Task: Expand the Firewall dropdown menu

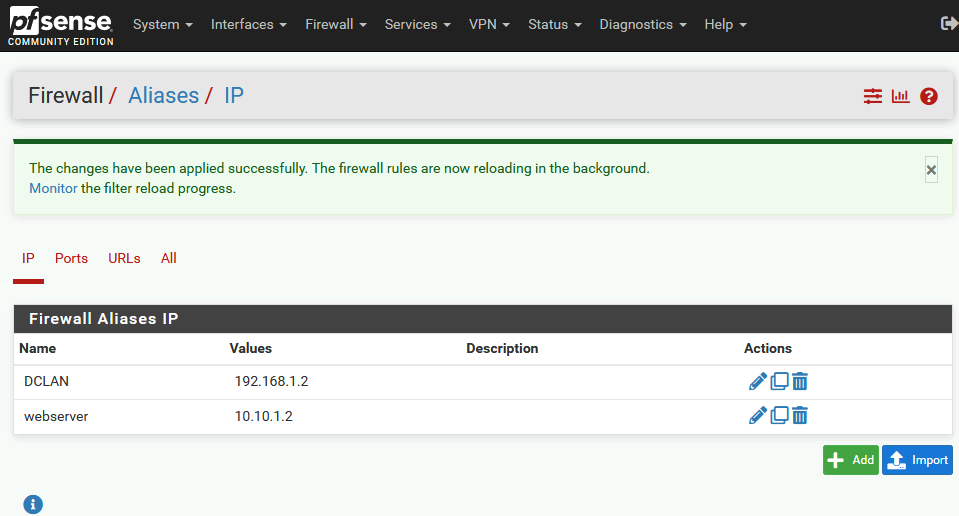Action: (336, 24)
